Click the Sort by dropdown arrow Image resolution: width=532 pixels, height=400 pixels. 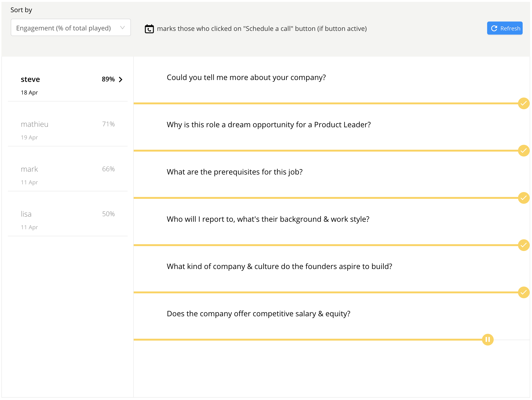tap(122, 28)
